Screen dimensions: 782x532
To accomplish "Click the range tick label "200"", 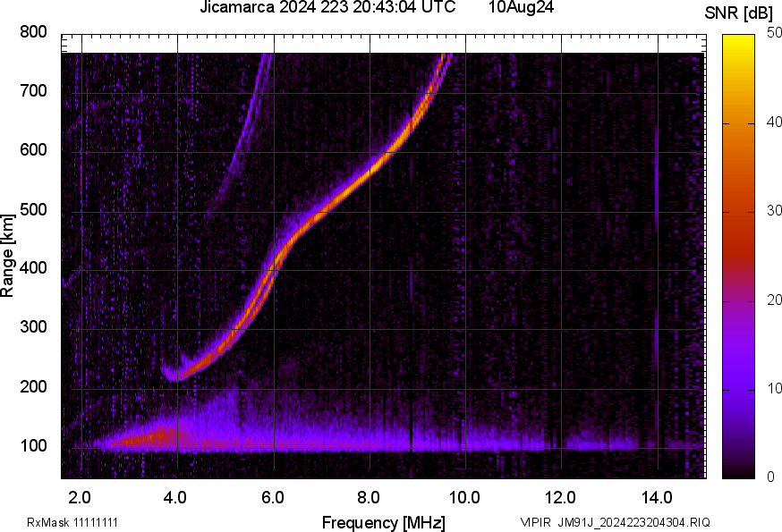I will 33,386.
